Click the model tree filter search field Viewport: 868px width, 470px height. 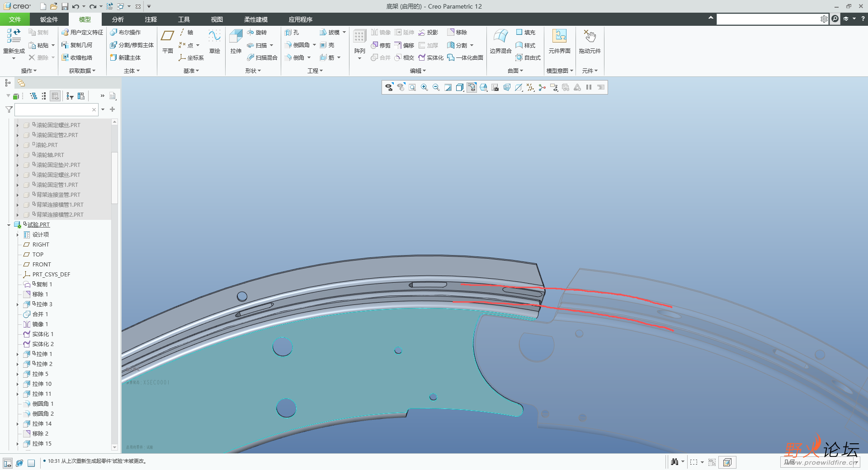tap(53, 109)
